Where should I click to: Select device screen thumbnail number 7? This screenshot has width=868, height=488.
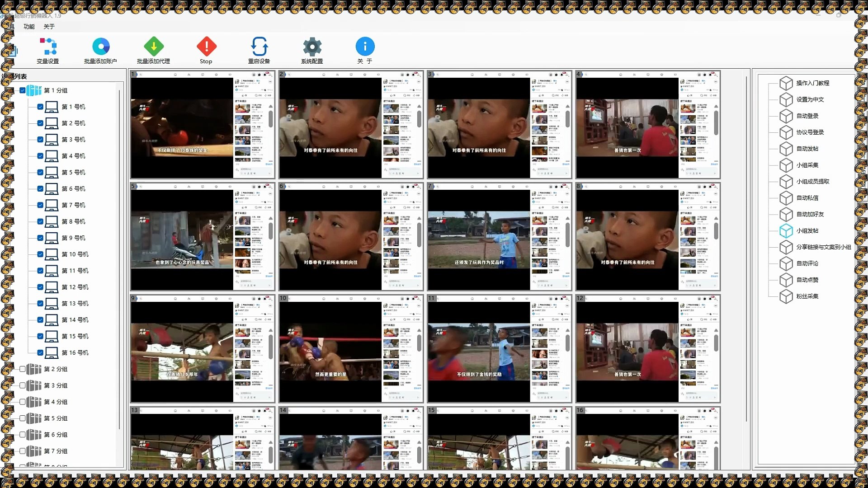[x=500, y=237]
